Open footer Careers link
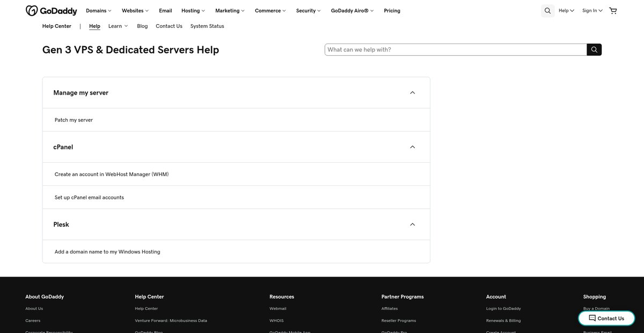 [33, 320]
